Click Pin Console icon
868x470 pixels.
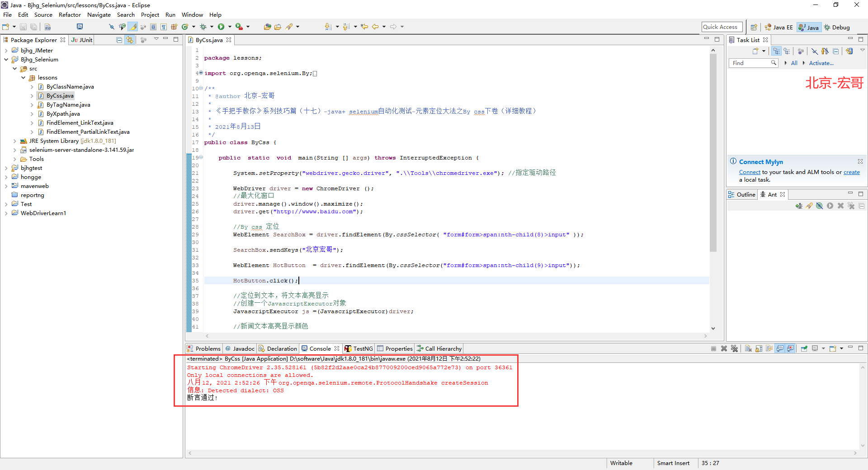point(804,348)
